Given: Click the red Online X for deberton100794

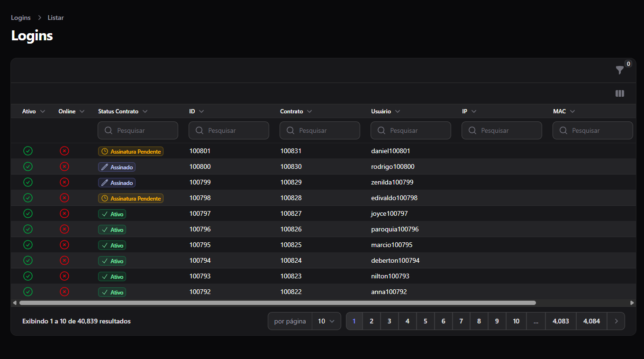Looking at the screenshot, I should [x=64, y=260].
